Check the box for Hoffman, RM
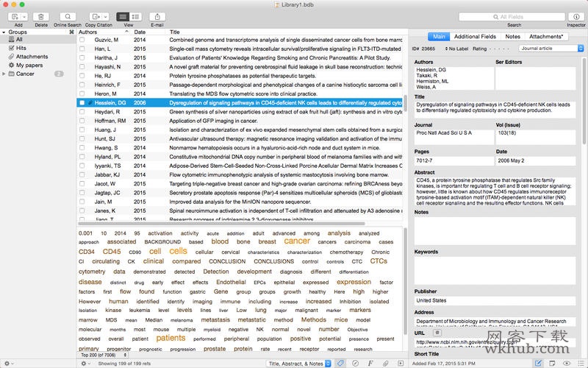 coord(82,121)
